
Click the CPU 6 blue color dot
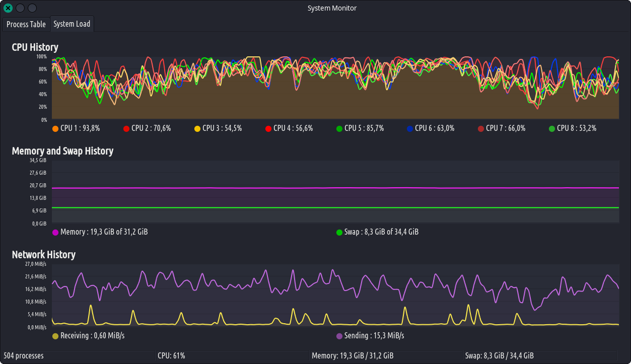[x=410, y=128]
